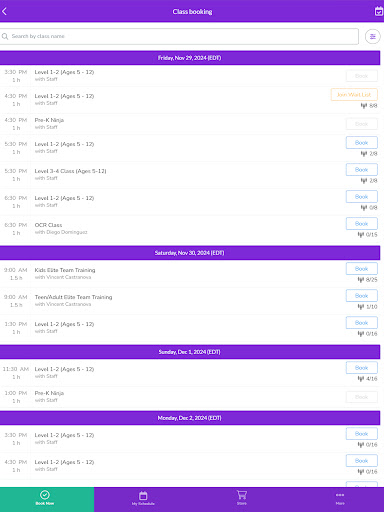Image resolution: width=384 pixels, height=512 pixels.
Task: Book the 6:30 PM OCR Class
Action: click(362, 224)
